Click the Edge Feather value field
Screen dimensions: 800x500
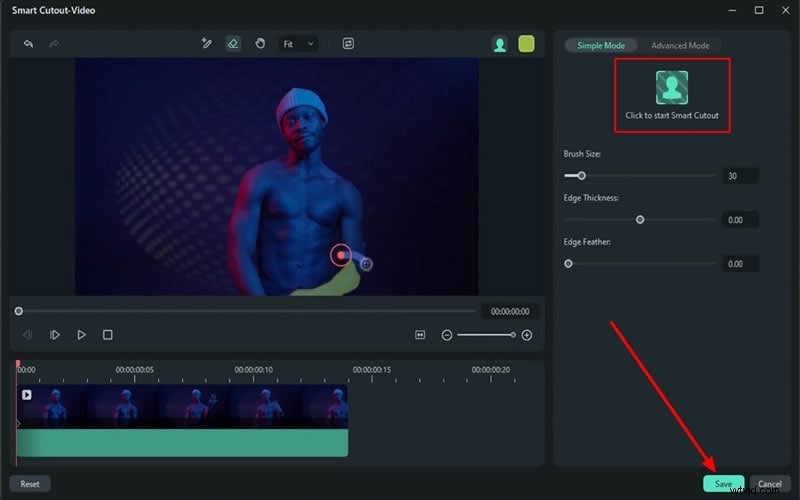tap(740, 264)
